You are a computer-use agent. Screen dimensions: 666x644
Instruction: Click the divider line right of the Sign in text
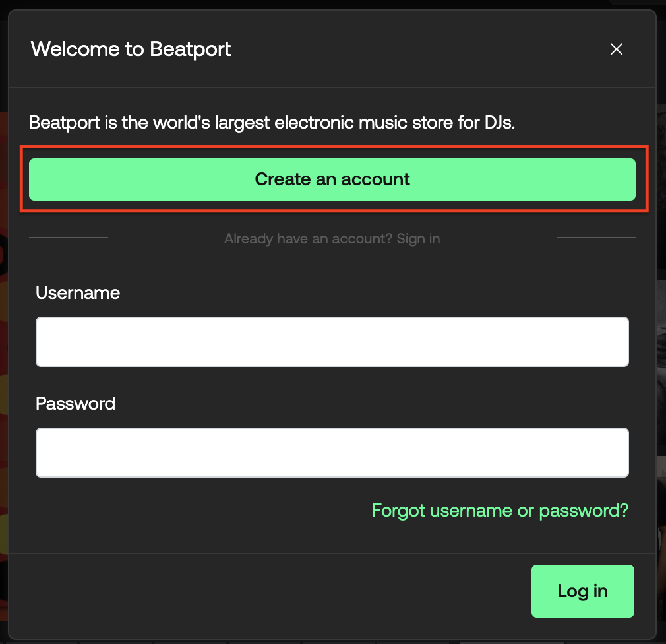(x=596, y=238)
